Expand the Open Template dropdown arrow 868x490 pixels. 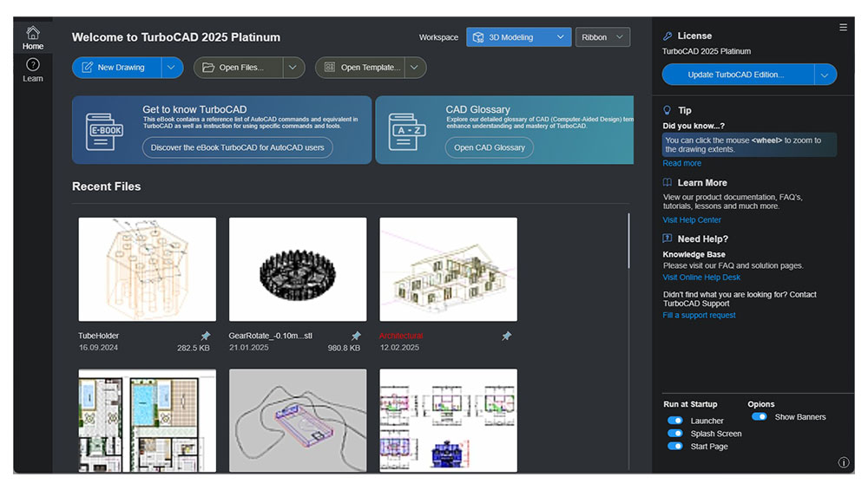click(x=415, y=68)
